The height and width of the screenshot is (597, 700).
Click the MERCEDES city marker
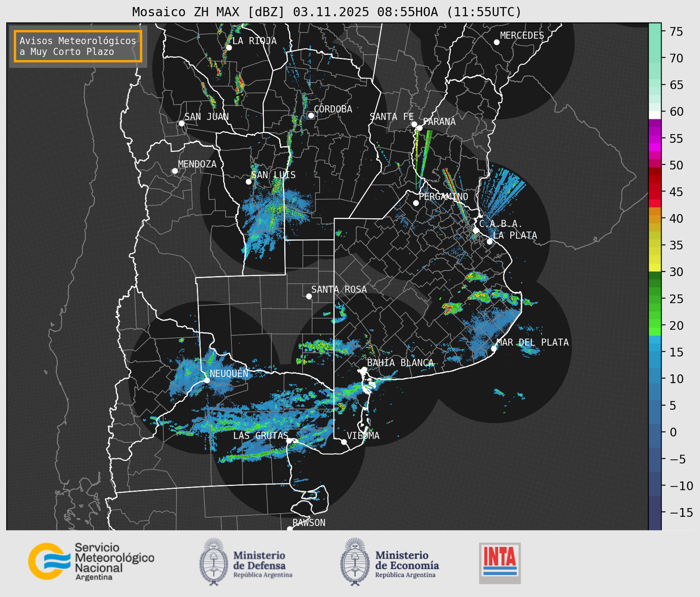(x=496, y=42)
